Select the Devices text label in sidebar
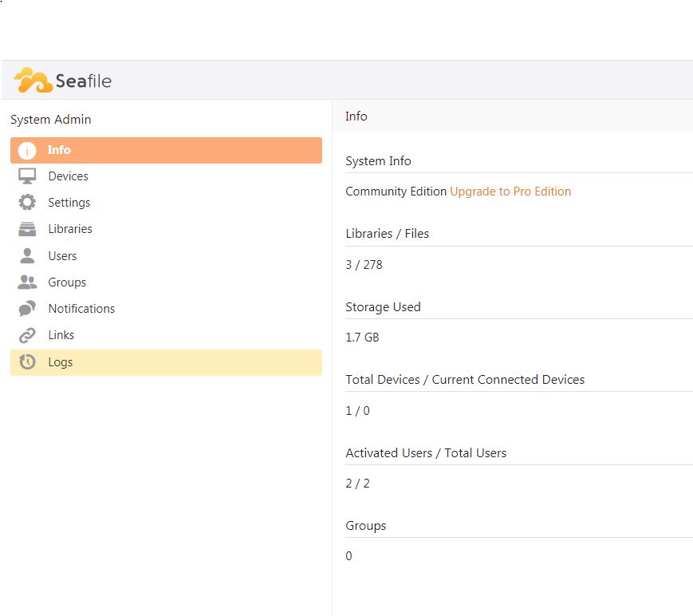693x616 pixels. tap(68, 176)
